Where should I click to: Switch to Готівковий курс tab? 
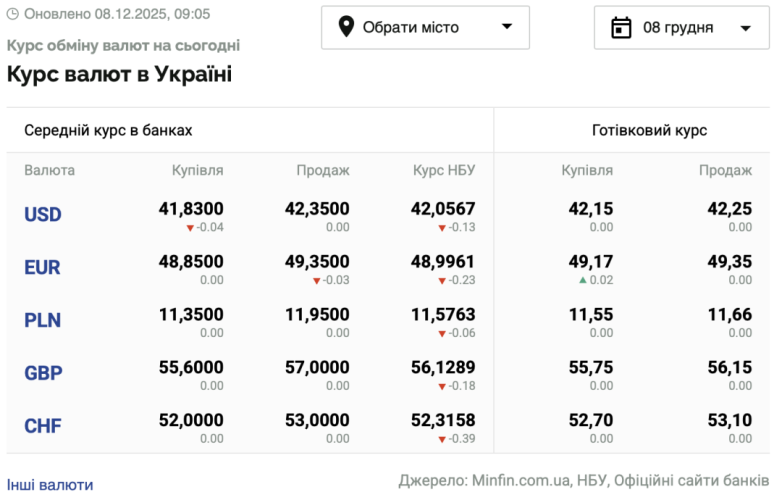(649, 130)
